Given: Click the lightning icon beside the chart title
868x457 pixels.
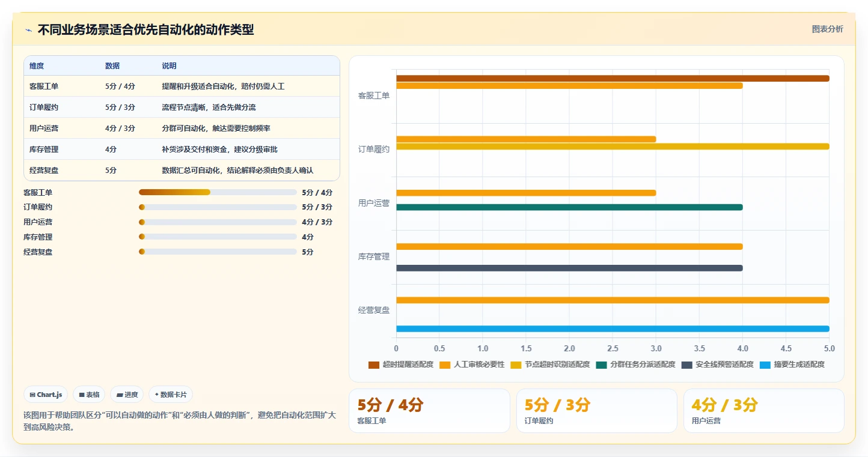Looking at the screenshot, I should click(28, 30).
